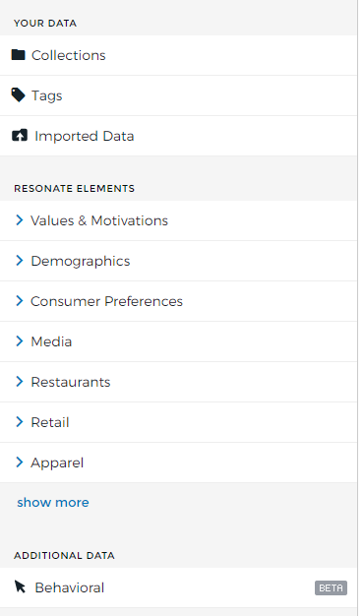This screenshot has width=364, height=616.
Task: Click the show more link
Action: point(53,502)
